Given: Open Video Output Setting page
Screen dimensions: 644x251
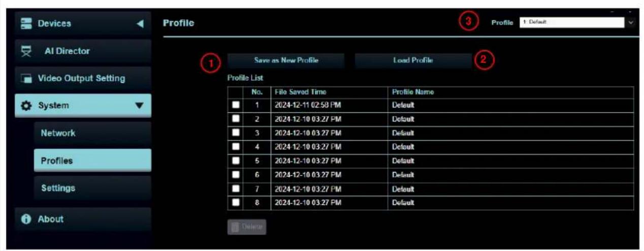Looking at the screenshot, I should click(x=83, y=79).
